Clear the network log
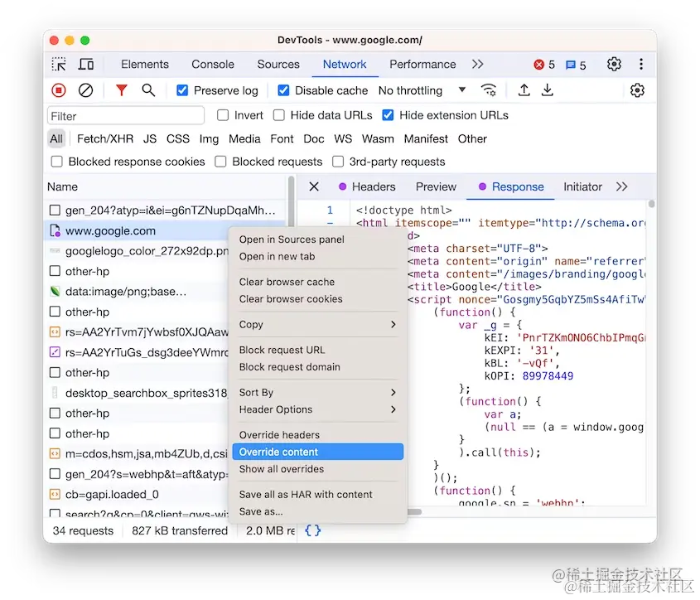Screen dimensions: 700x600 [x=85, y=90]
